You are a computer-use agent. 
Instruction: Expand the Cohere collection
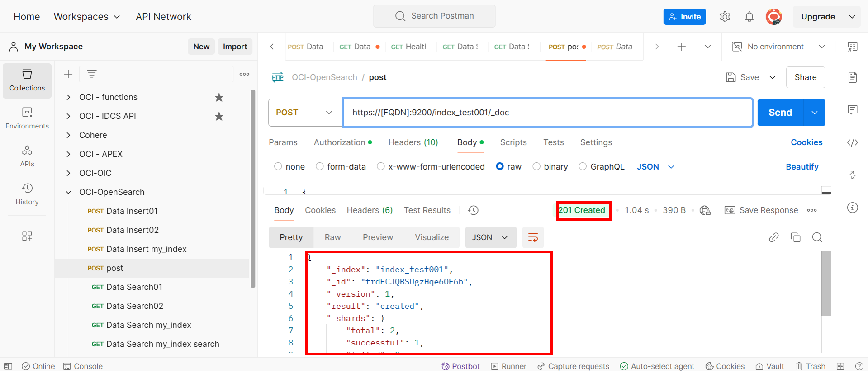click(68, 135)
